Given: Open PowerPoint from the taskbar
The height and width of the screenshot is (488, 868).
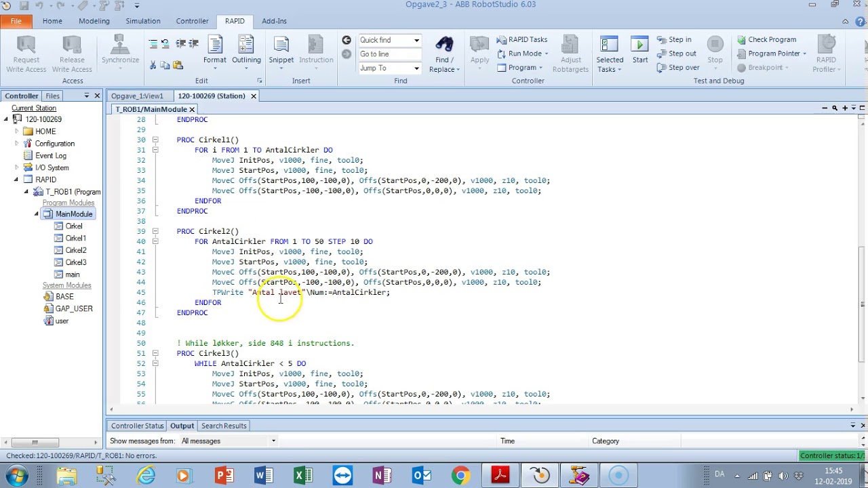Looking at the screenshot, I should point(224,476).
